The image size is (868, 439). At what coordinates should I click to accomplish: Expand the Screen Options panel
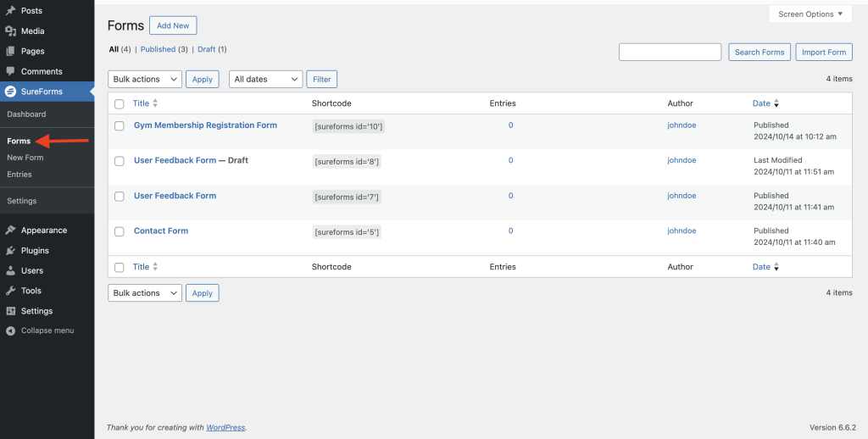tap(810, 14)
